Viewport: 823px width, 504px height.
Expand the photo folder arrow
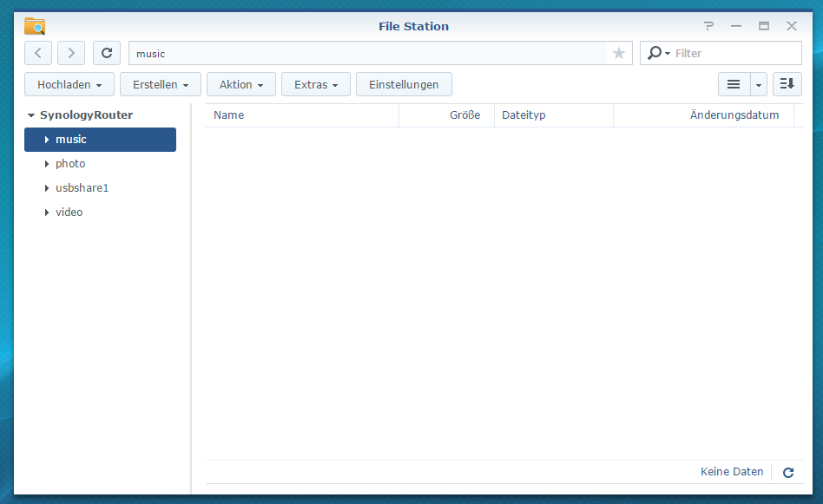[47, 164]
